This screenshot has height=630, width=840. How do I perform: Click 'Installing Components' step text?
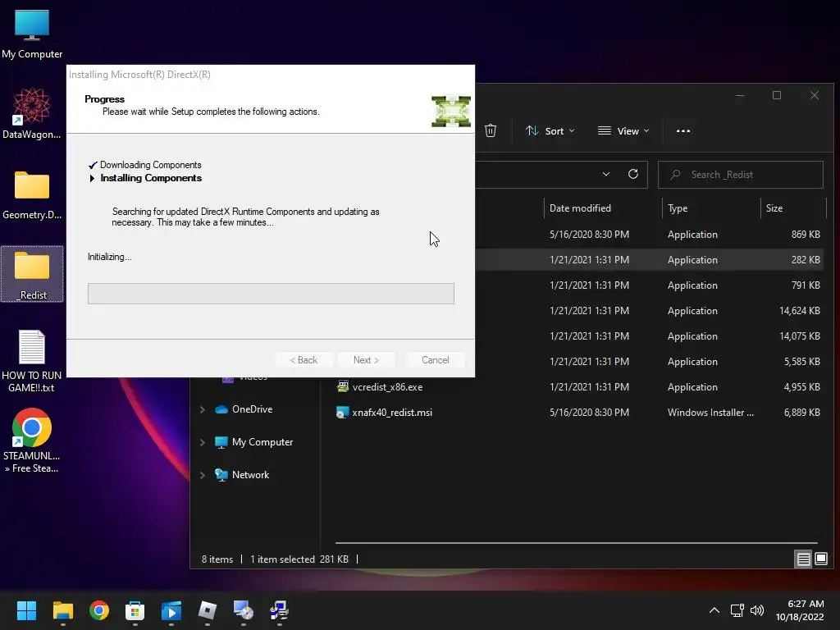pos(151,178)
